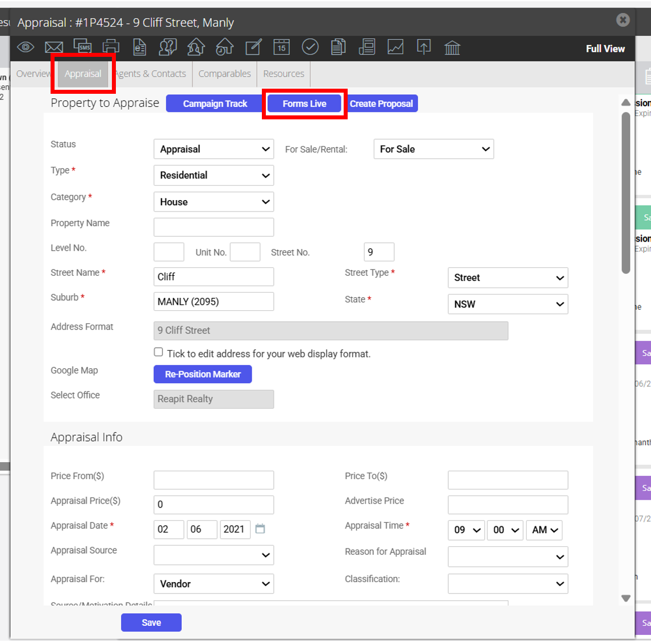Click the Suburb field MANLY (2095)
Viewport: 651px width, 644px height.
[214, 302]
